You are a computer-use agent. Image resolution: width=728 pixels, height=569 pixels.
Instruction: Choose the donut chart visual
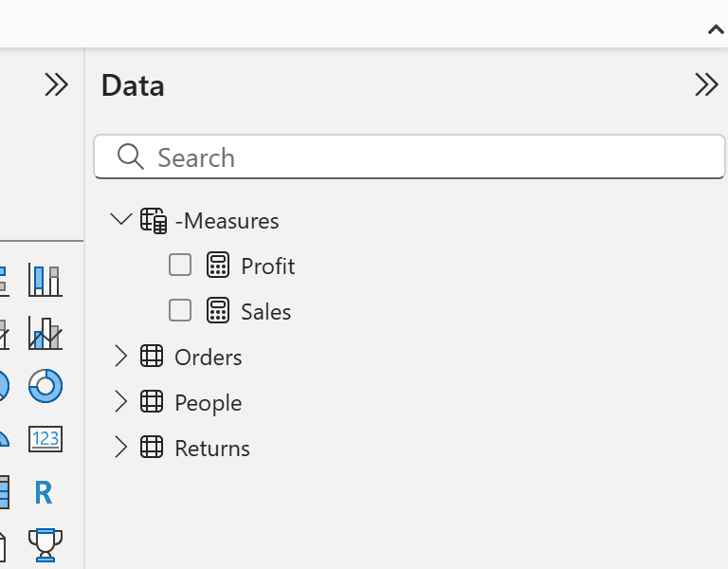click(x=45, y=385)
